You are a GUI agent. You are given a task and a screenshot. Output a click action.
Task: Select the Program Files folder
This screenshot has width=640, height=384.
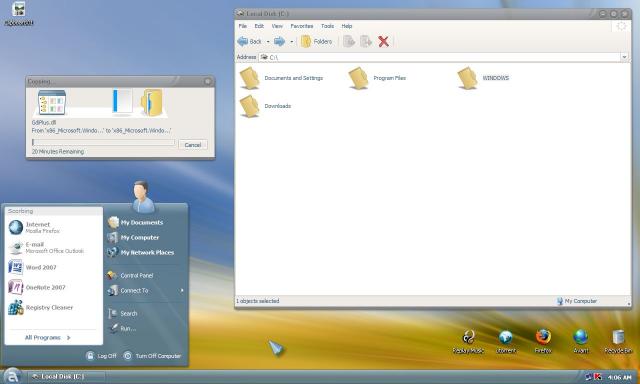[377, 78]
